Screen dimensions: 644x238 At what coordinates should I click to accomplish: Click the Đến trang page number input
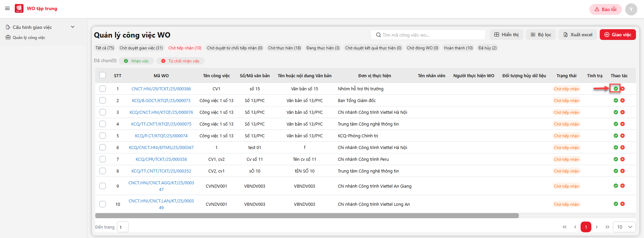point(123,227)
